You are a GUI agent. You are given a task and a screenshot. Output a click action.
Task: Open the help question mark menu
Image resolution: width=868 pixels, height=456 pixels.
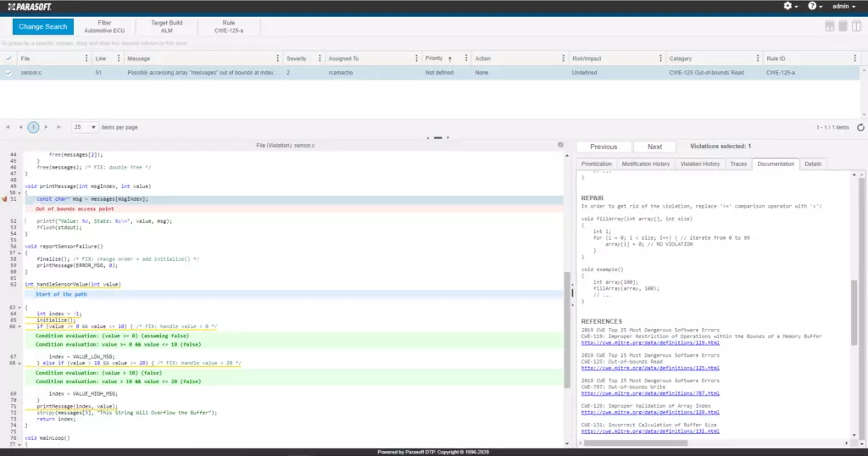click(815, 6)
